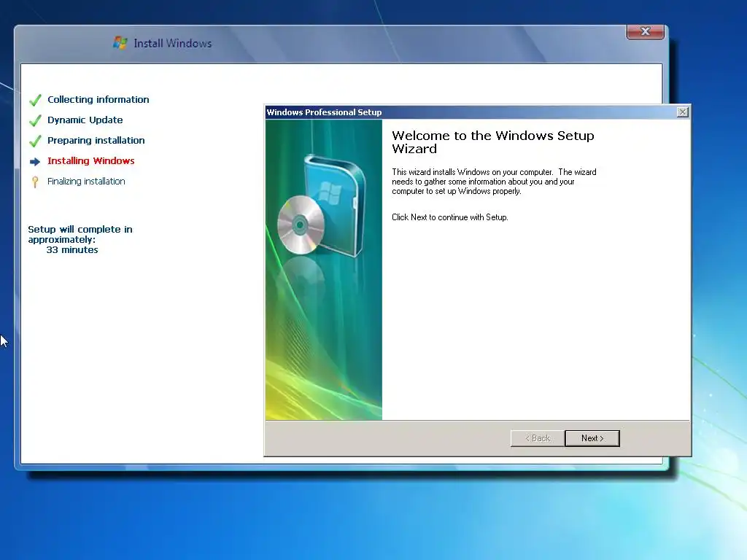Select the Preparing installation step text
747x560 pixels.
96,141
